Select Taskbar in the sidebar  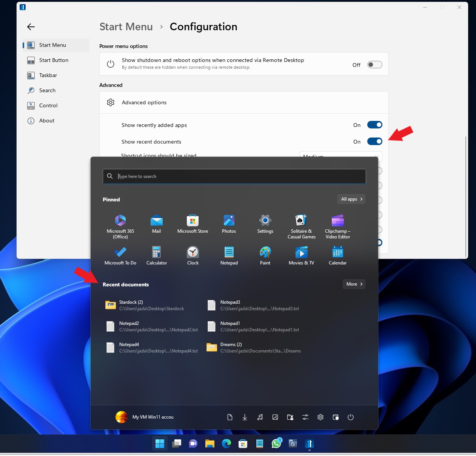pos(48,75)
